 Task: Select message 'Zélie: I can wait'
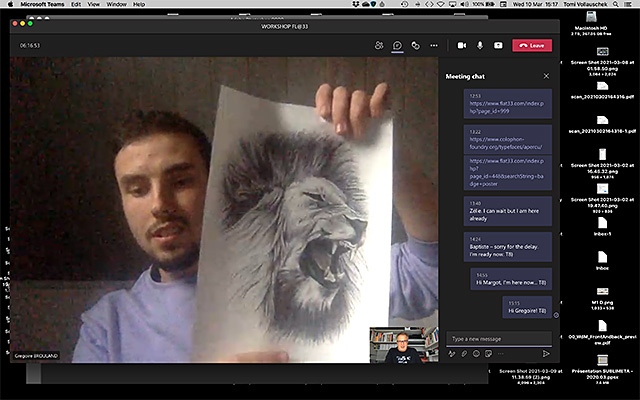coord(508,211)
